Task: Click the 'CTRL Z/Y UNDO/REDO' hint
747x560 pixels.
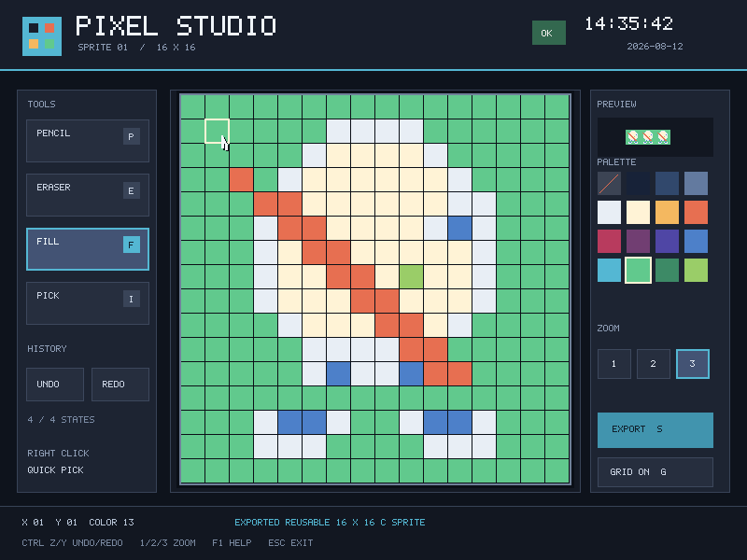Action: tap(72, 543)
